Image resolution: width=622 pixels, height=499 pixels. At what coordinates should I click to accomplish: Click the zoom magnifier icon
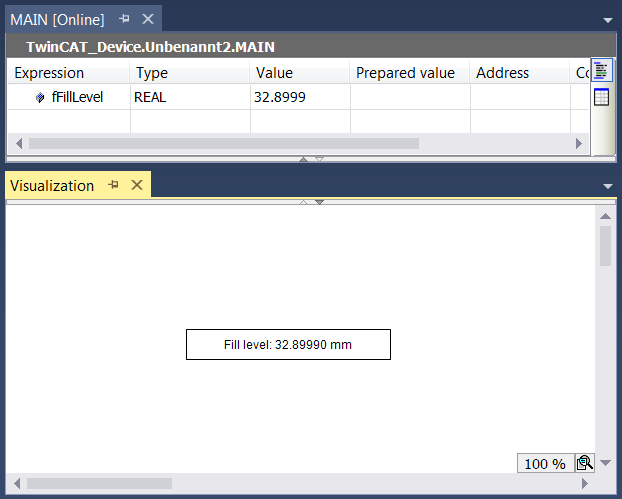(x=585, y=463)
